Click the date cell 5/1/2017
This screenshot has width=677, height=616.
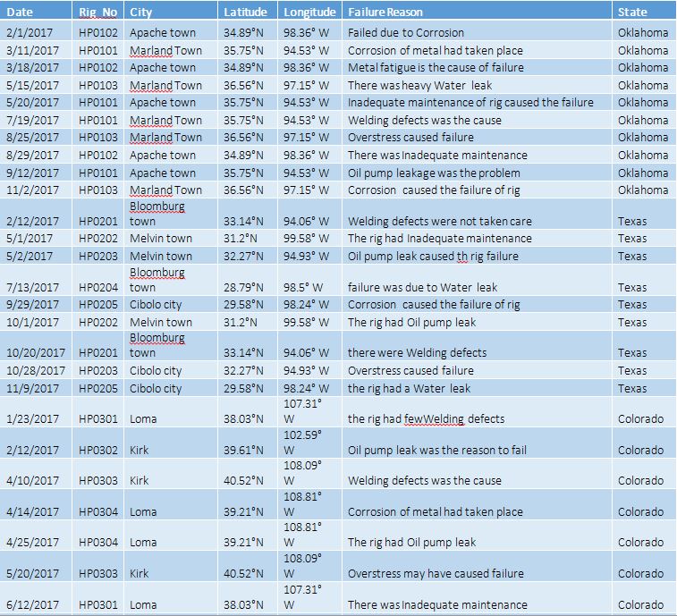tap(36, 239)
